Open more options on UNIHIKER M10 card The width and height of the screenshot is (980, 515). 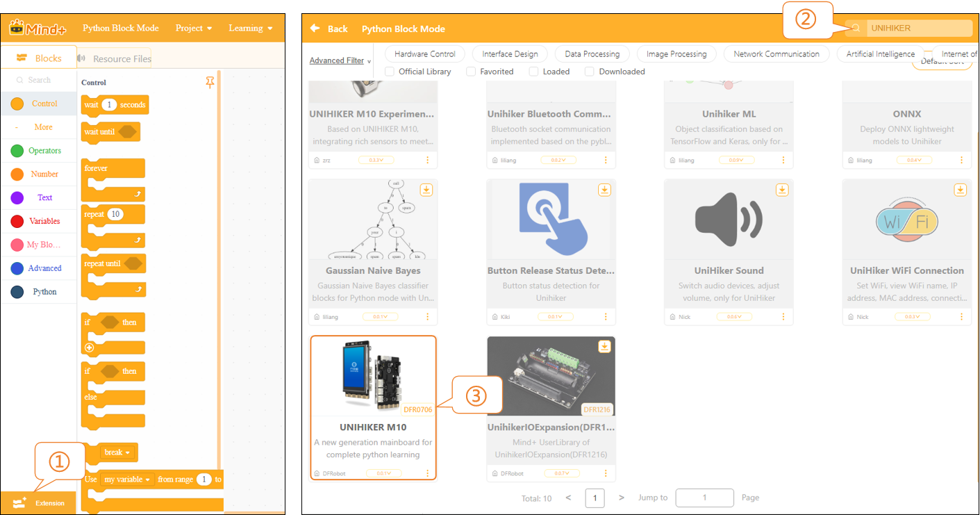427,473
